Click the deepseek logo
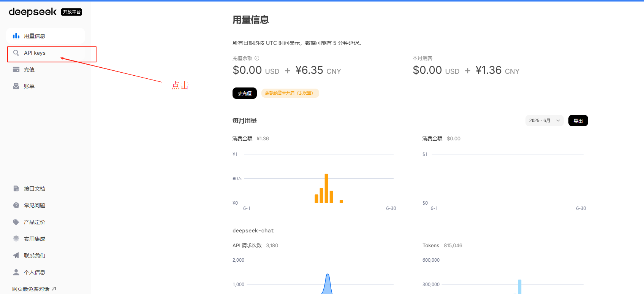The image size is (644, 294). tap(33, 12)
